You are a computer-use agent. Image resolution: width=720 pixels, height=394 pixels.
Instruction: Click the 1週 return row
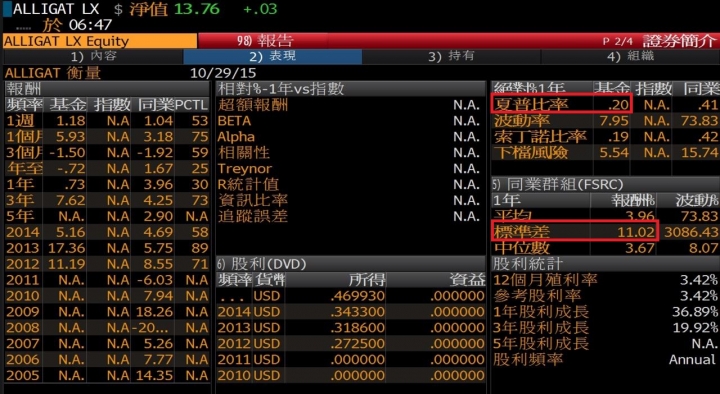107,121
